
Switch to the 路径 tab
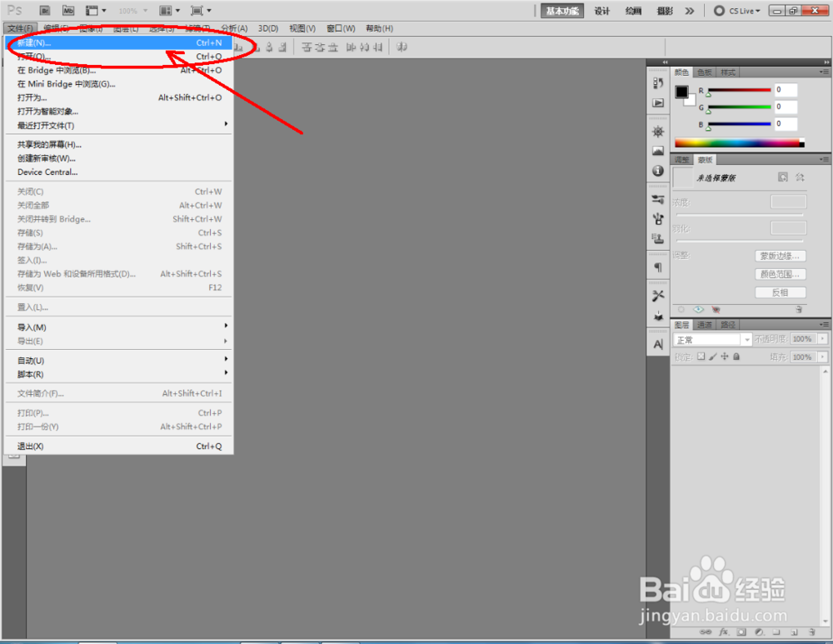point(728,325)
